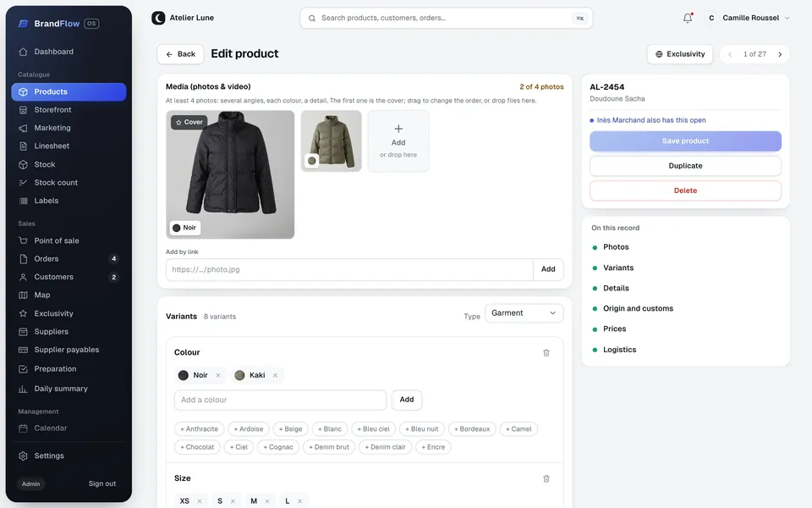Screen dimensions: 812x508
Task: Click the Exclusivity globe button in header
Action: pos(679,54)
